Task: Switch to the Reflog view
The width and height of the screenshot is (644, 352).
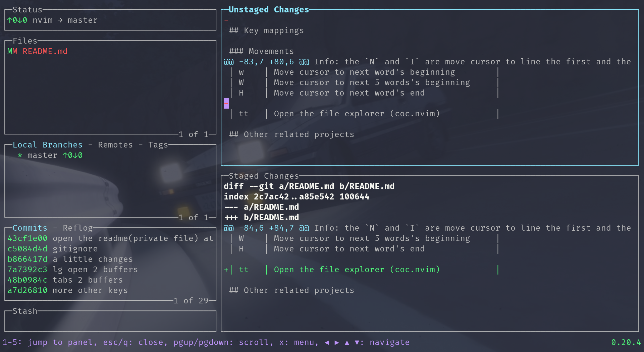Action: click(77, 228)
